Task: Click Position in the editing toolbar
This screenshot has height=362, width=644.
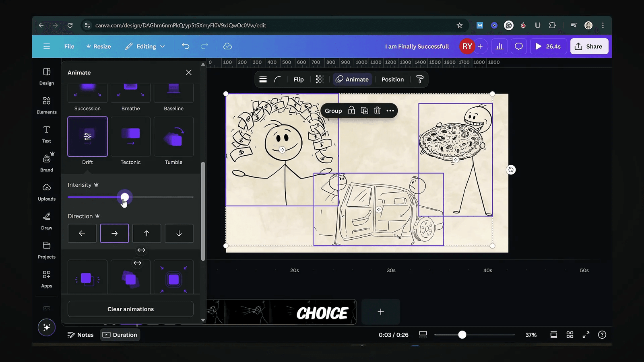Action: (x=392, y=79)
